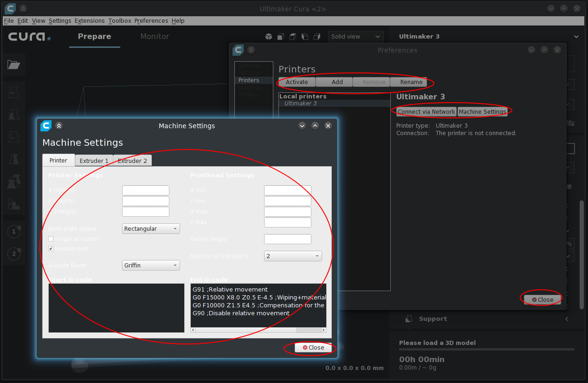The image size is (588, 383).
Task: Click the End G-code horizontal scrollbar
Action: (x=258, y=330)
